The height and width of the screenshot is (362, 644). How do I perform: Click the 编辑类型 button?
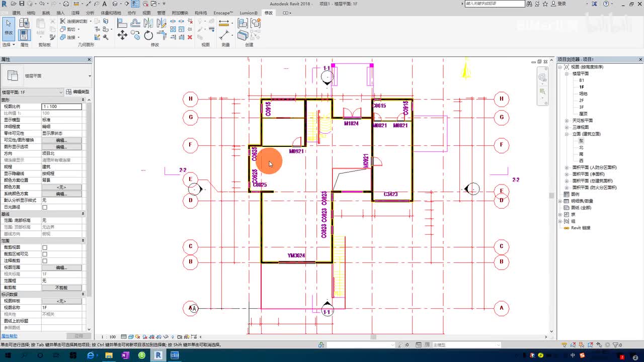click(x=78, y=92)
